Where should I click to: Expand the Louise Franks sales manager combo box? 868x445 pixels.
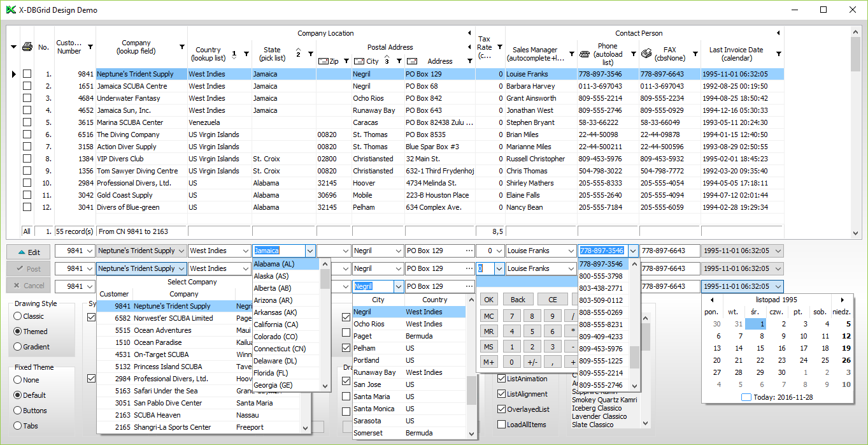[571, 251]
